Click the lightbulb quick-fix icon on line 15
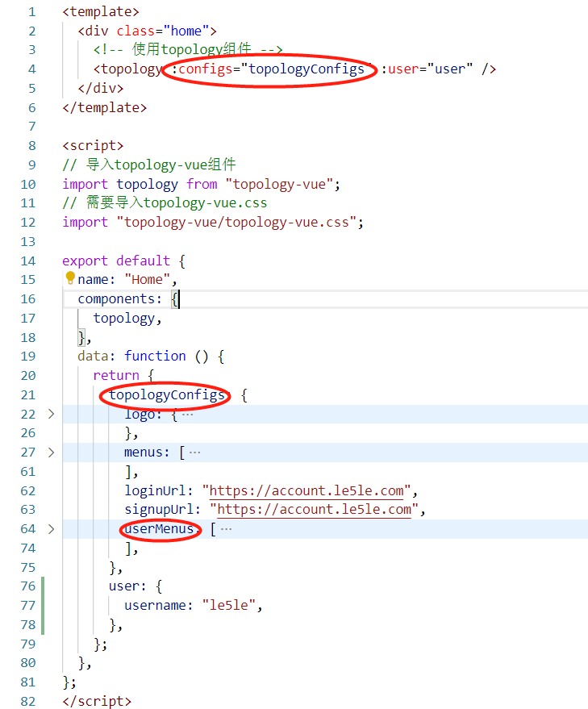The width and height of the screenshot is (588, 709). (70, 278)
